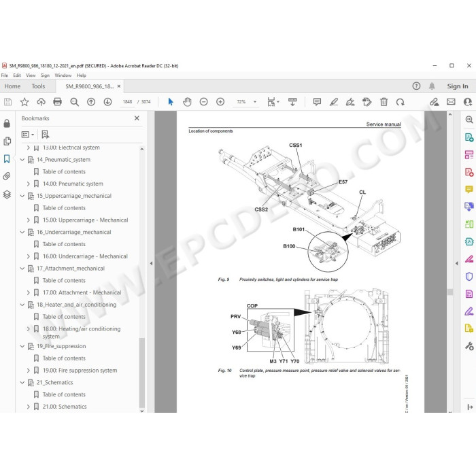Open the File menu
The width and height of the screenshot is (476, 476).
pos(5,75)
